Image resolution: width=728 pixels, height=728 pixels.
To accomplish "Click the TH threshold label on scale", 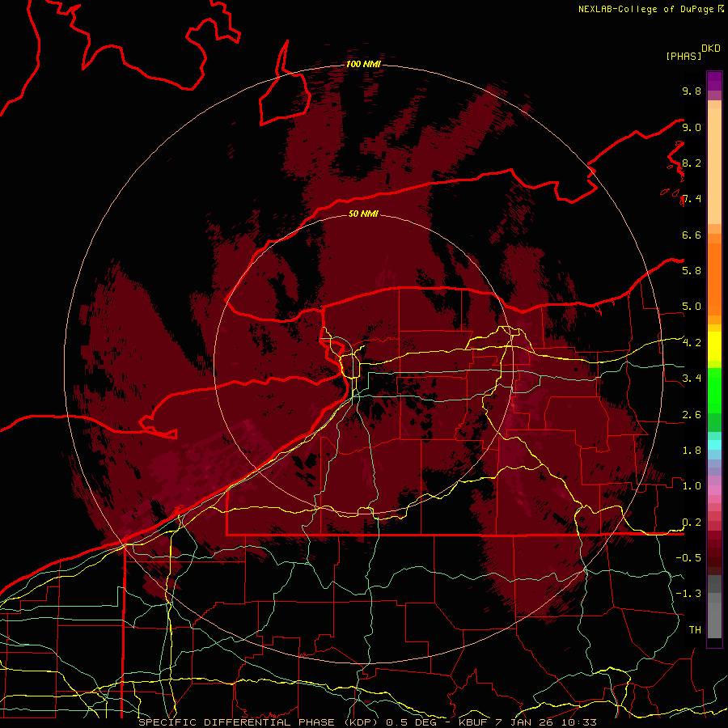I will pos(695,629).
